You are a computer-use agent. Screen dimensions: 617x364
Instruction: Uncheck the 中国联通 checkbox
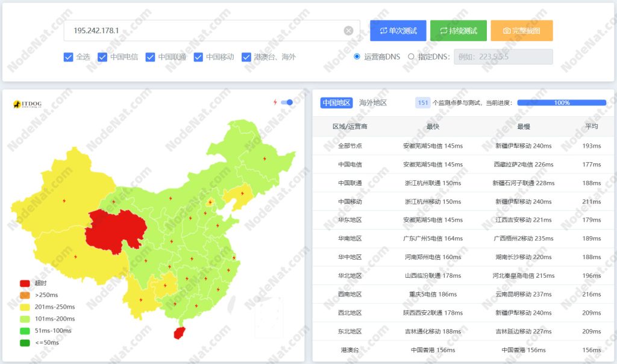[x=150, y=57]
